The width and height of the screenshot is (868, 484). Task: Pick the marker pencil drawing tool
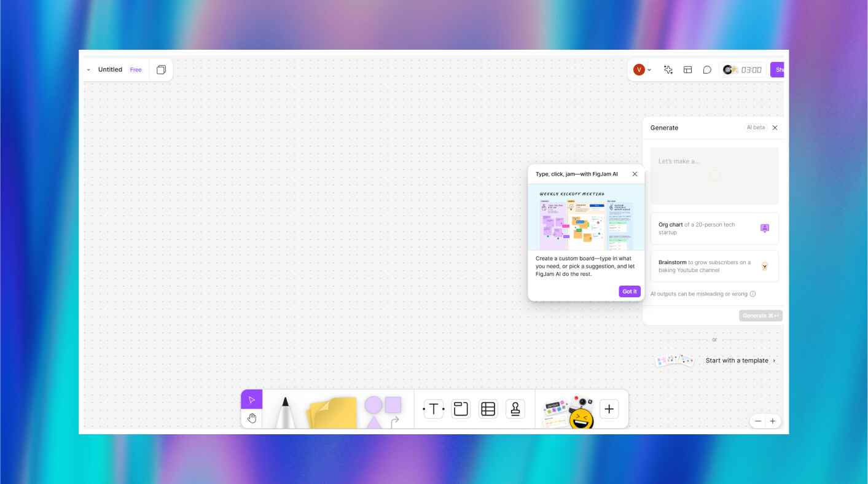point(284,412)
